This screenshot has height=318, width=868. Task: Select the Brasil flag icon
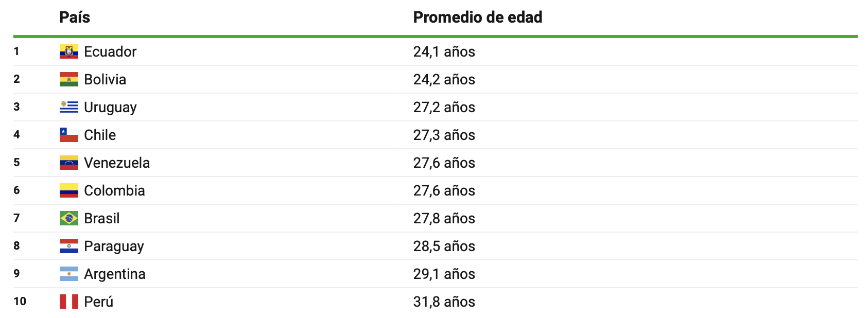(x=69, y=218)
